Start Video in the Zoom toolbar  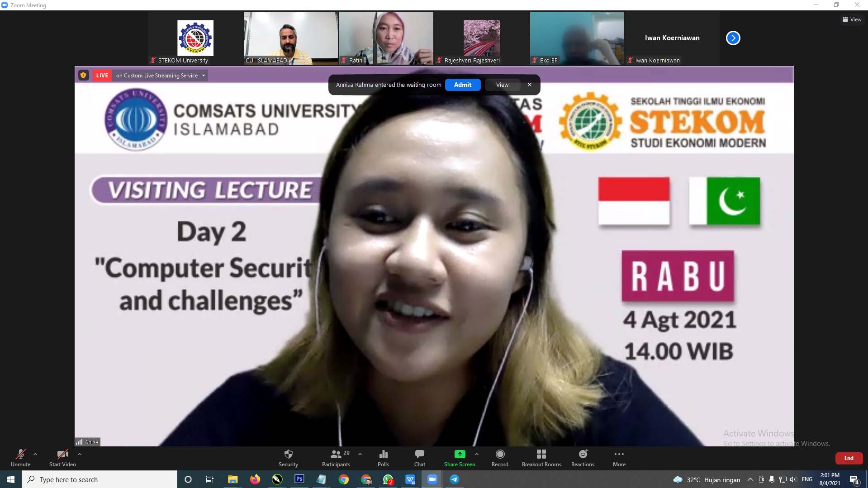(62, 458)
